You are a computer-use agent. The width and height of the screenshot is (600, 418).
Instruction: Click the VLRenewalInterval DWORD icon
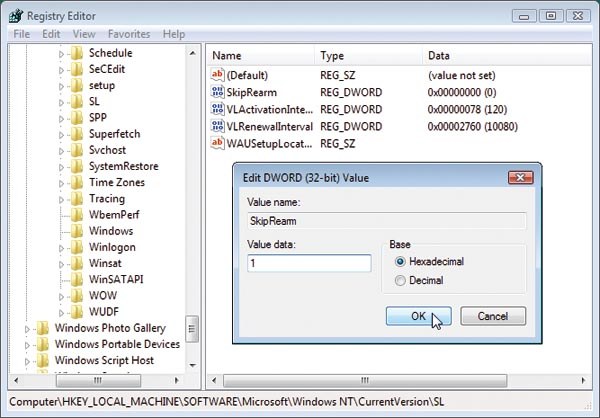pyautogui.click(x=218, y=127)
